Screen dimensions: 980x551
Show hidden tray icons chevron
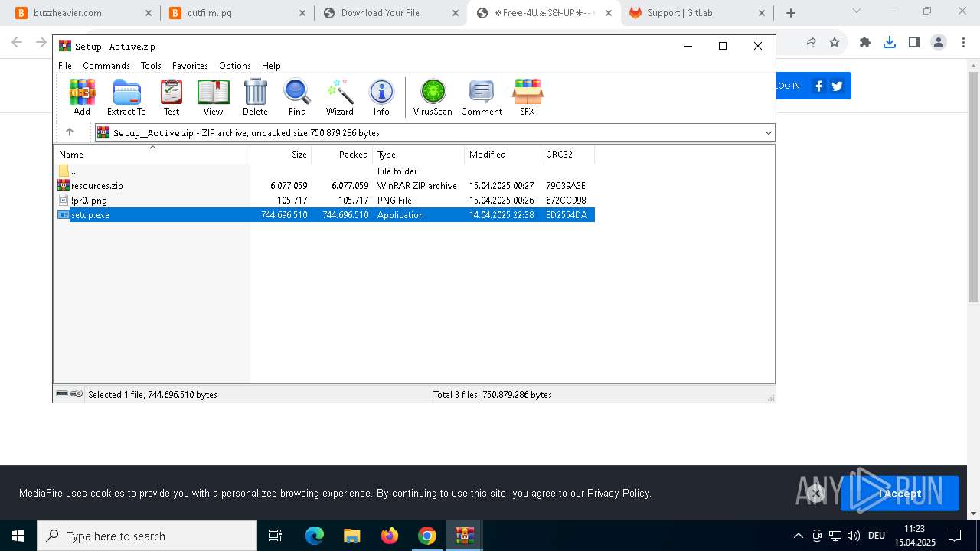(x=798, y=536)
